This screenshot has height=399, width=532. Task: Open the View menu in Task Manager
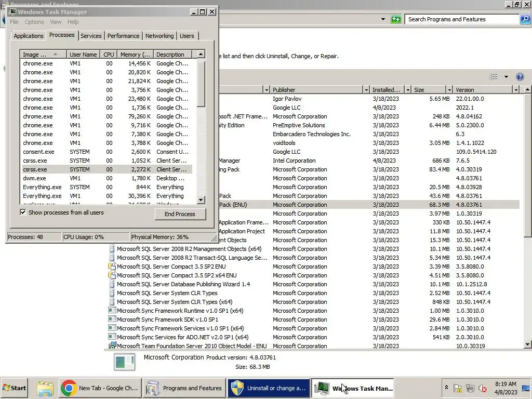(56, 22)
